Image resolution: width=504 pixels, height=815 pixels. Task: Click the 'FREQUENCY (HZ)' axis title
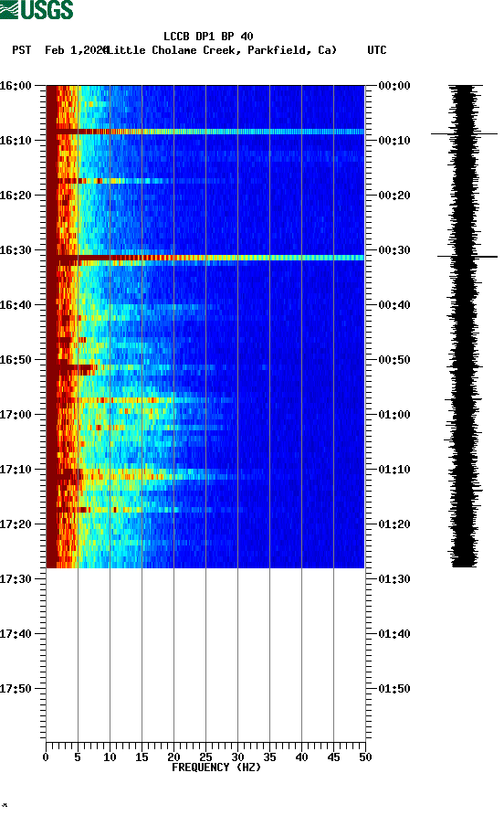pyautogui.click(x=216, y=767)
